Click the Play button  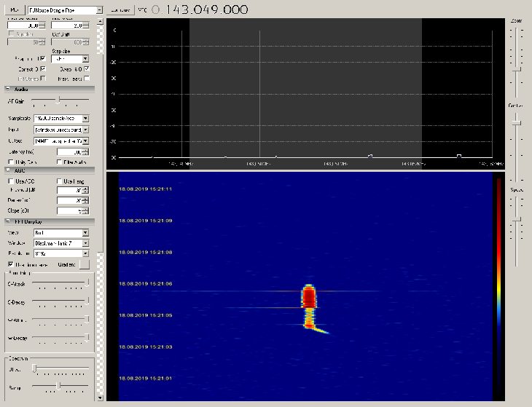pyautogui.click(x=14, y=10)
